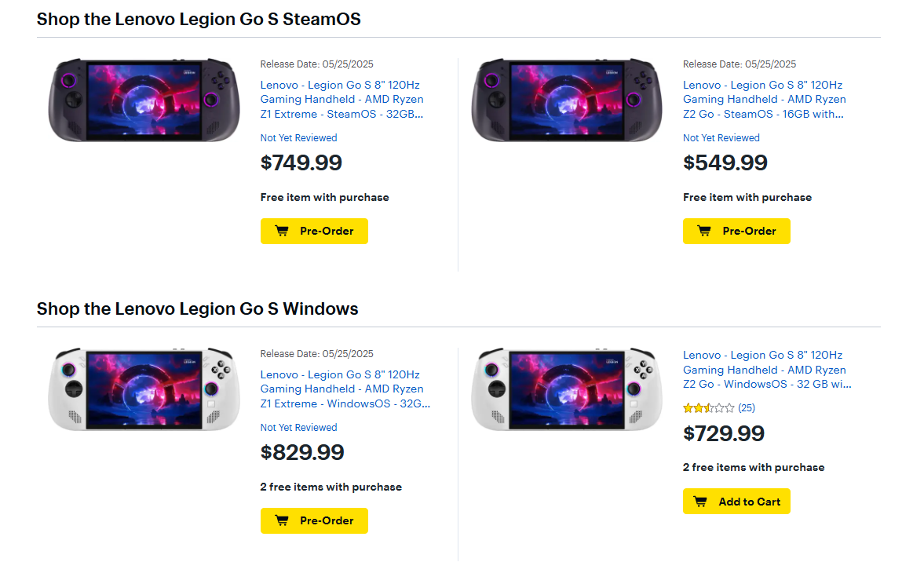Viewport: 924px width, 584px height.
Task: Open the Z1 Extreme SteamOS product title link
Action: (x=341, y=99)
